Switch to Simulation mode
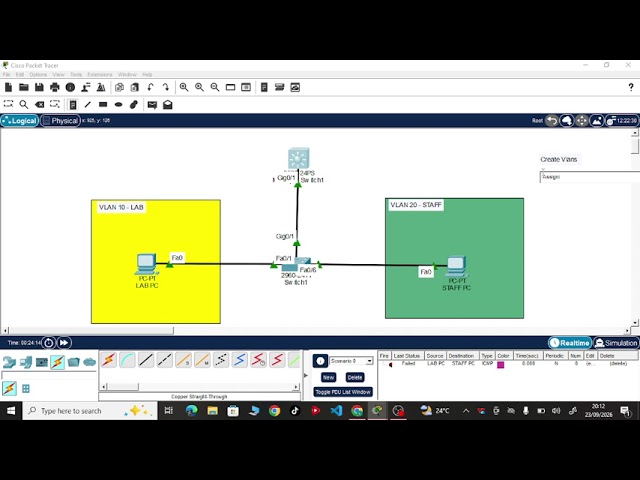 point(616,343)
